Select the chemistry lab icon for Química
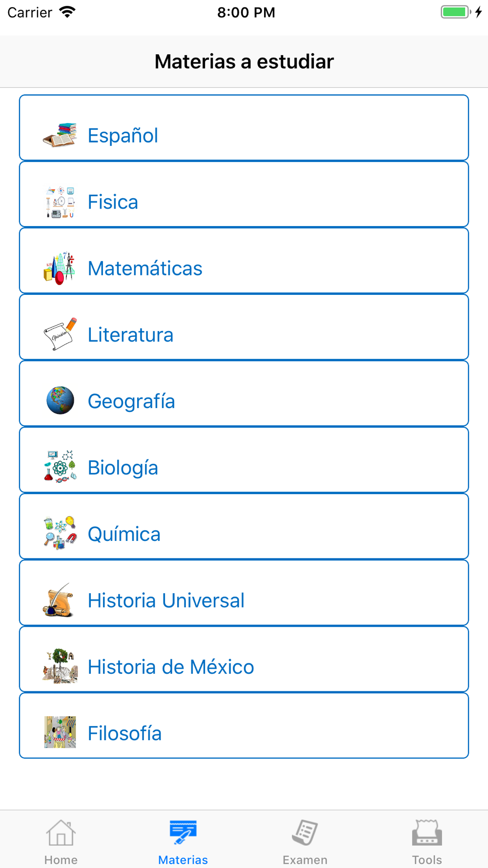 [x=60, y=533]
